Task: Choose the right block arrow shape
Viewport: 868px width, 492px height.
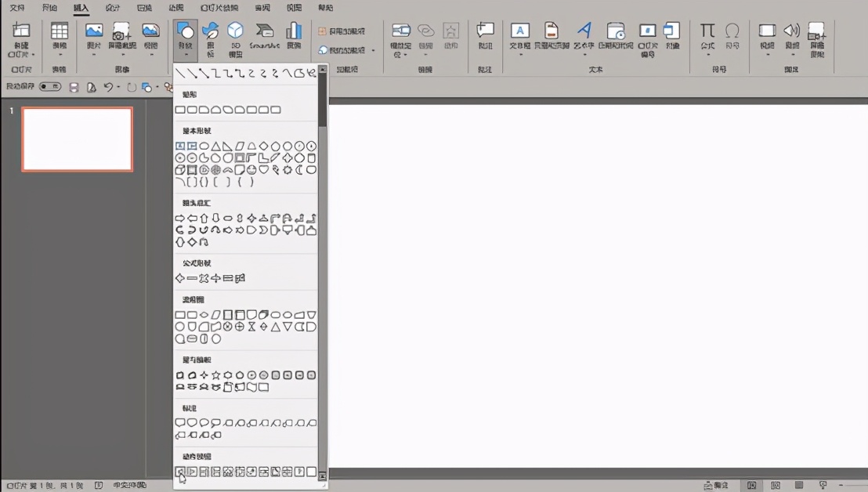Action: [180, 218]
